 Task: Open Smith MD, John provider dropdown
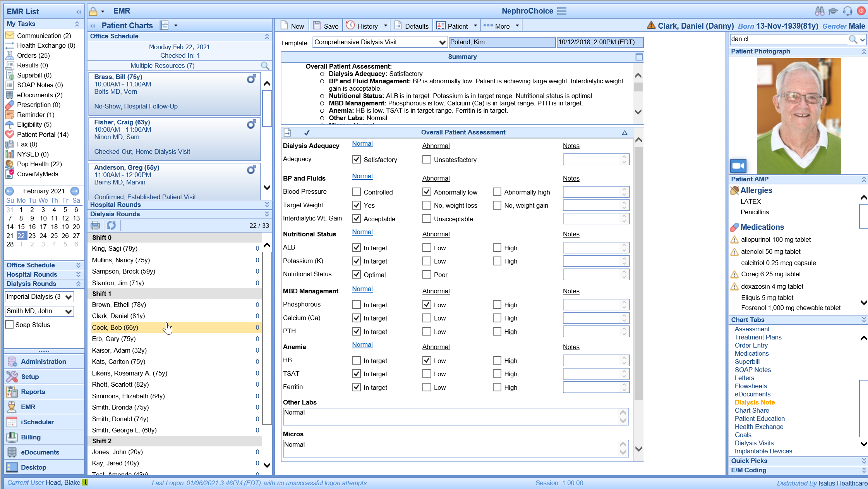[x=69, y=311]
